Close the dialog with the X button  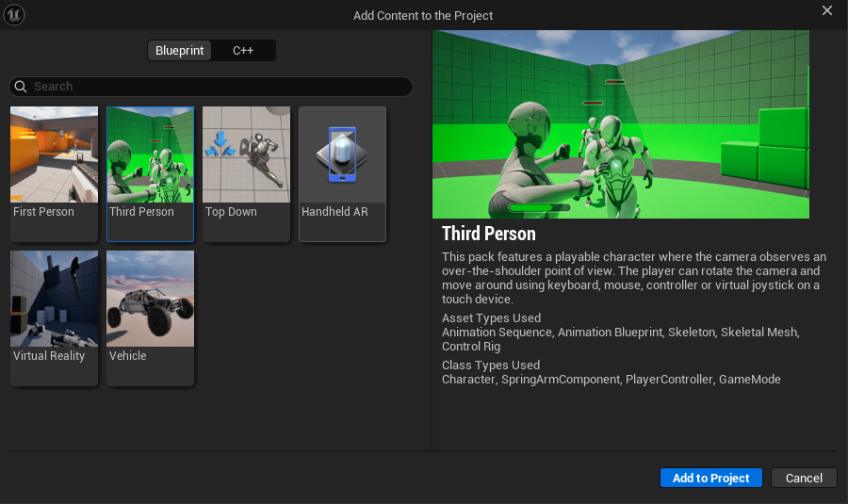[x=827, y=11]
